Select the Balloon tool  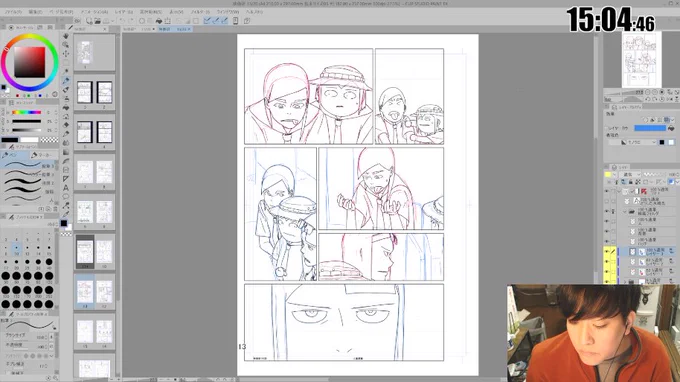[66, 196]
